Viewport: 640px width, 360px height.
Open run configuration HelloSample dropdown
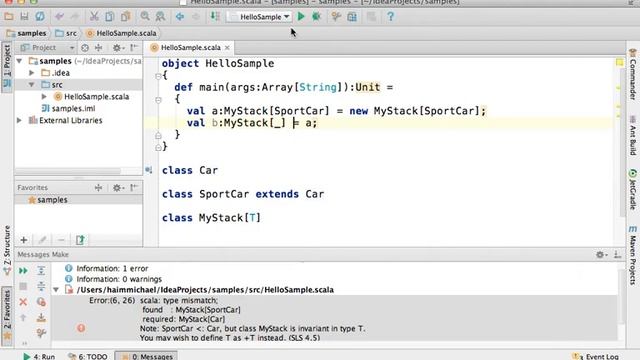click(x=260, y=17)
